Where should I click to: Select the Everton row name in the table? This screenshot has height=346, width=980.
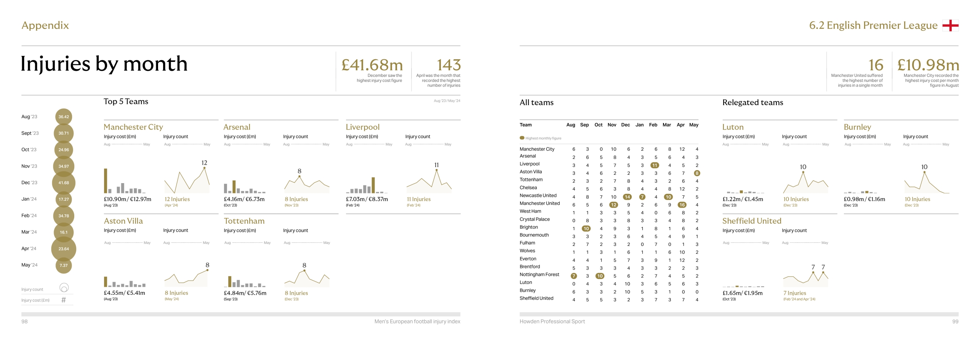coord(528,259)
